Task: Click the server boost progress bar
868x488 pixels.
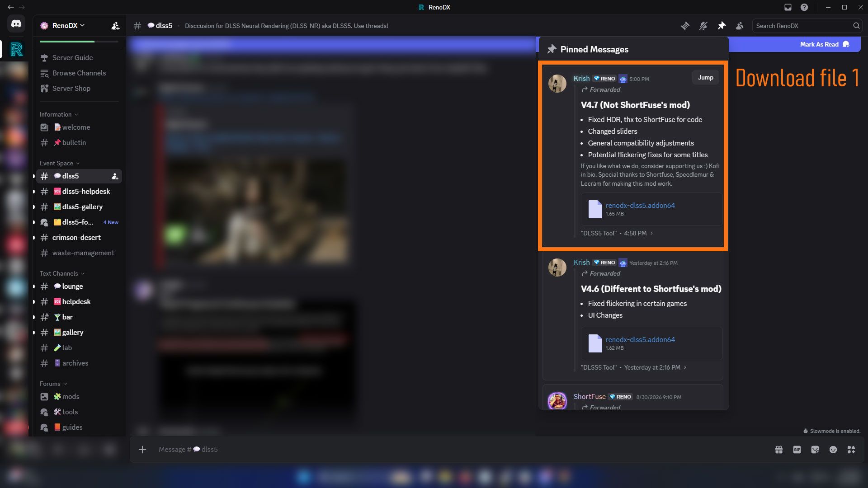Action: [x=79, y=42]
